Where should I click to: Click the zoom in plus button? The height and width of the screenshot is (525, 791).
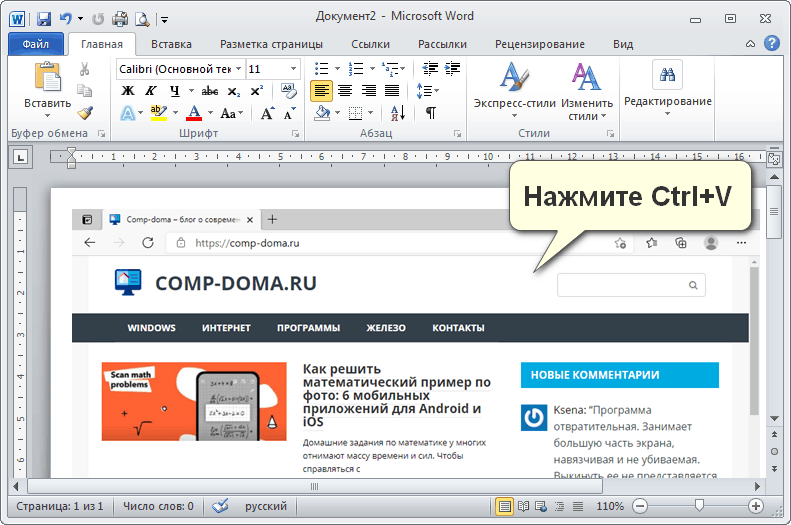[756, 506]
